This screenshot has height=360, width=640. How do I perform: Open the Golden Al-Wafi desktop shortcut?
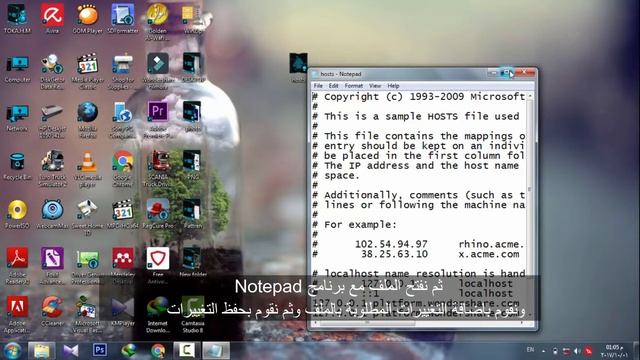coord(158,21)
